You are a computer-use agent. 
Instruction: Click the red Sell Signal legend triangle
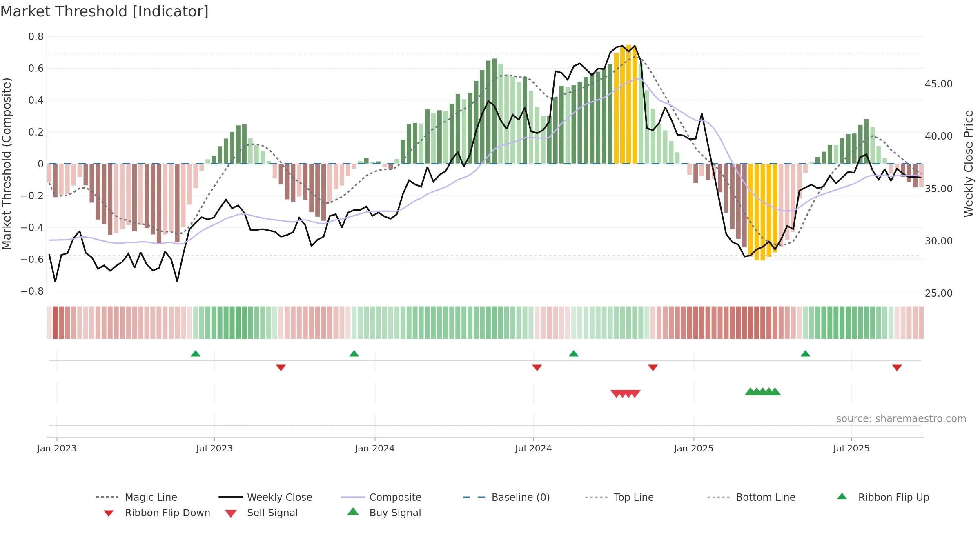coord(231,513)
